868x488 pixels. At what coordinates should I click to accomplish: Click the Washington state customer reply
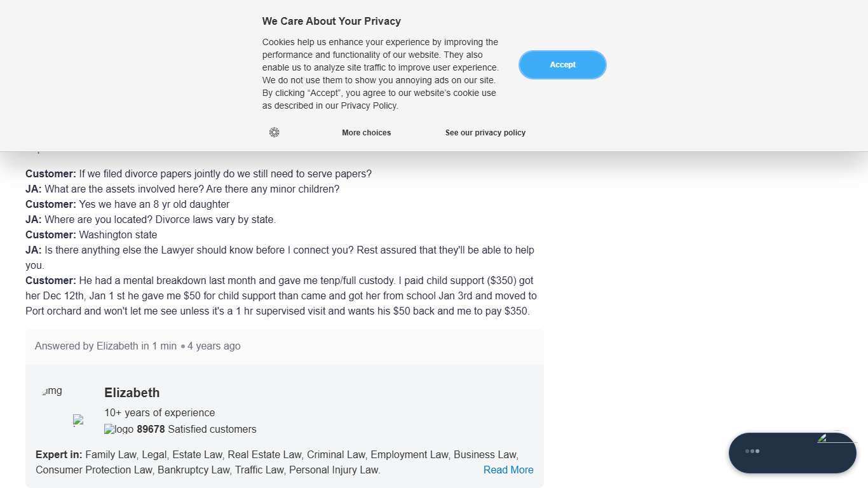click(118, 235)
